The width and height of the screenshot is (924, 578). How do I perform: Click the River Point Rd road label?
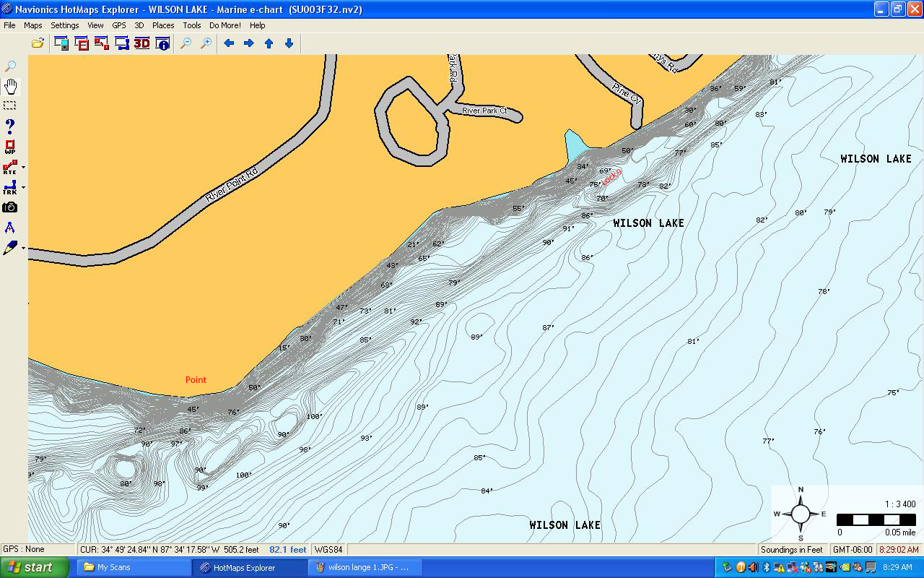click(x=231, y=185)
